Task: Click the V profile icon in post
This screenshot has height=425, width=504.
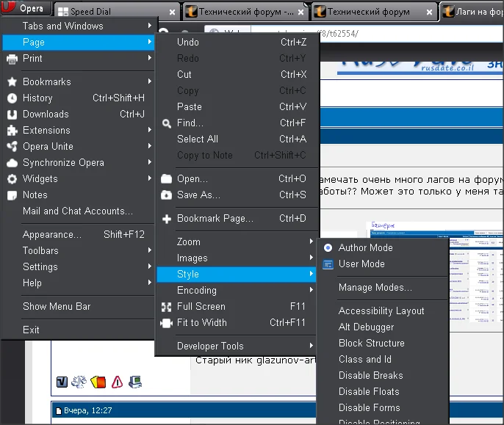Action: (62, 382)
